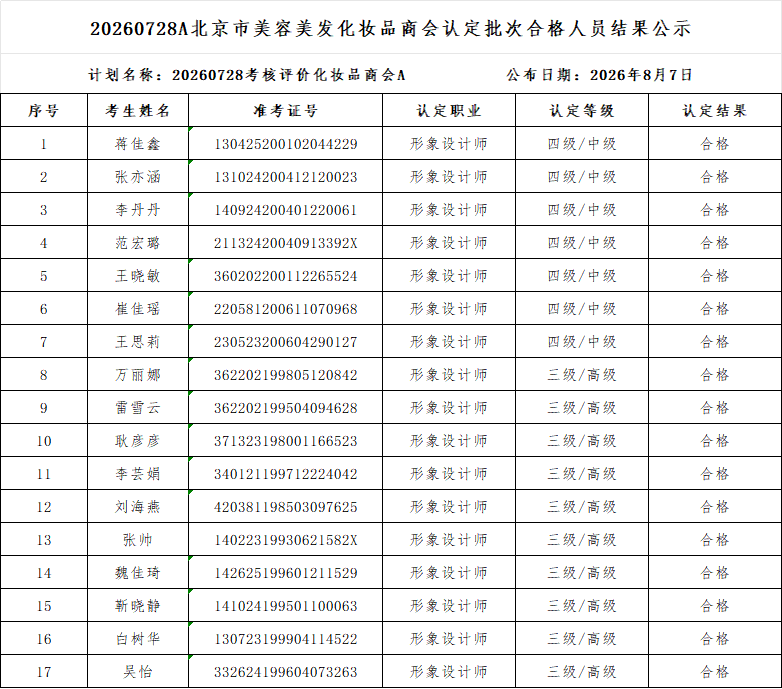The image size is (782, 689).
Task: Select the 认定职业 header cell
Action: coord(449,110)
